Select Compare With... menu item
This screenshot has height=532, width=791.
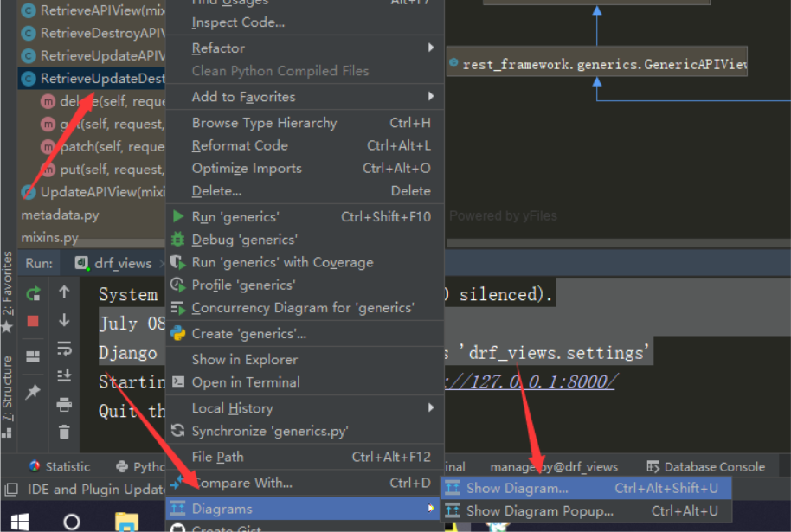(x=305, y=483)
